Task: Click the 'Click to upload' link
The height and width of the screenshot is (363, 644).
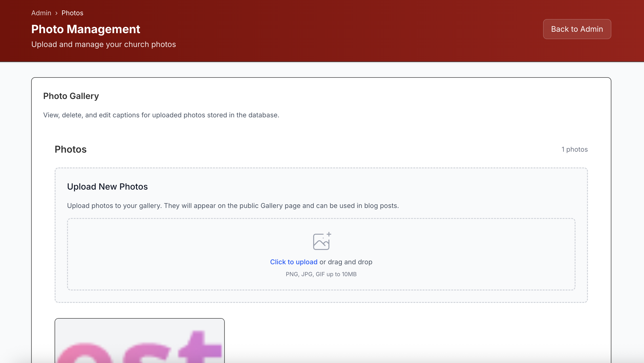Action: pyautogui.click(x=294, y=262)
